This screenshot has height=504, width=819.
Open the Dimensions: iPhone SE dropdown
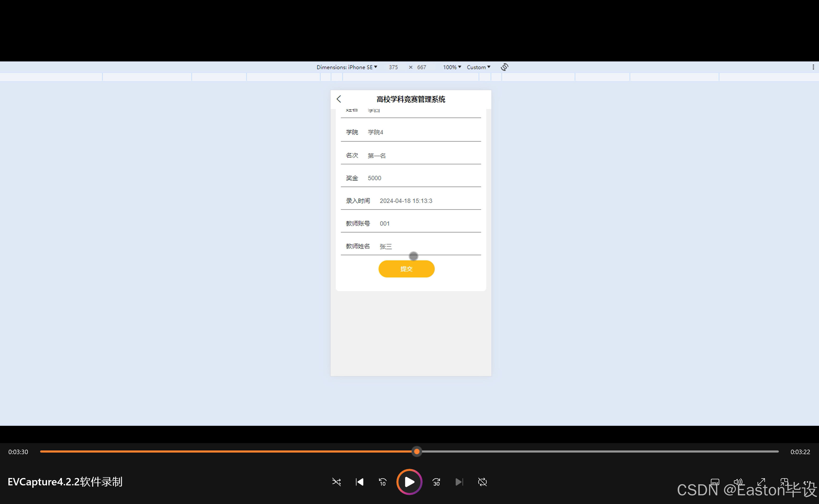click(x=347, y=67)
